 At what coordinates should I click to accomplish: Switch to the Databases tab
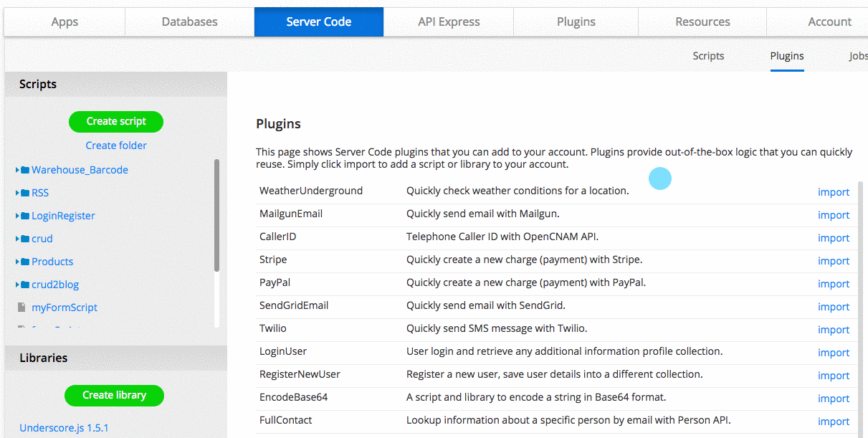pos(189,22)
